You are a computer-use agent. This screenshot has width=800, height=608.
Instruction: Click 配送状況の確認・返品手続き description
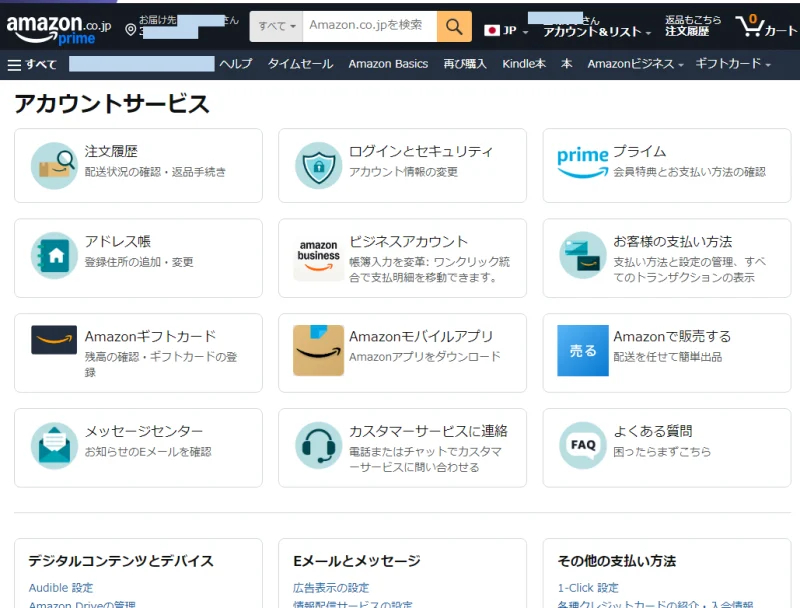point(155,172)
